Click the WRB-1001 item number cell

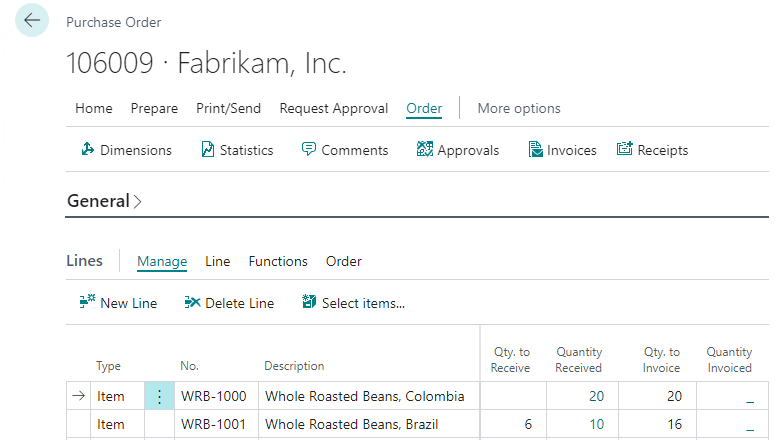[216, 424]
